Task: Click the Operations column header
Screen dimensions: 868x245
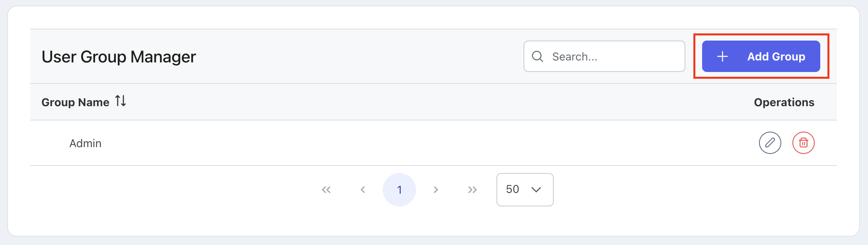Action: pos(784,102)
